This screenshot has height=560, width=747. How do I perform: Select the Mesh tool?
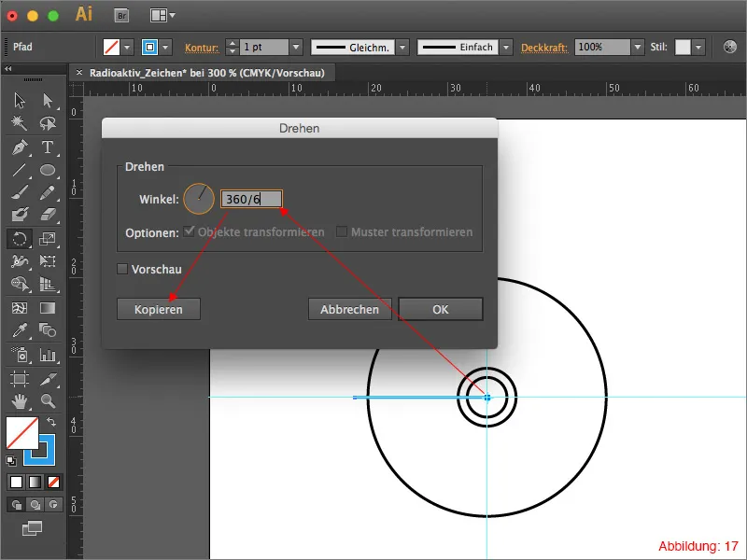[20, 308]
